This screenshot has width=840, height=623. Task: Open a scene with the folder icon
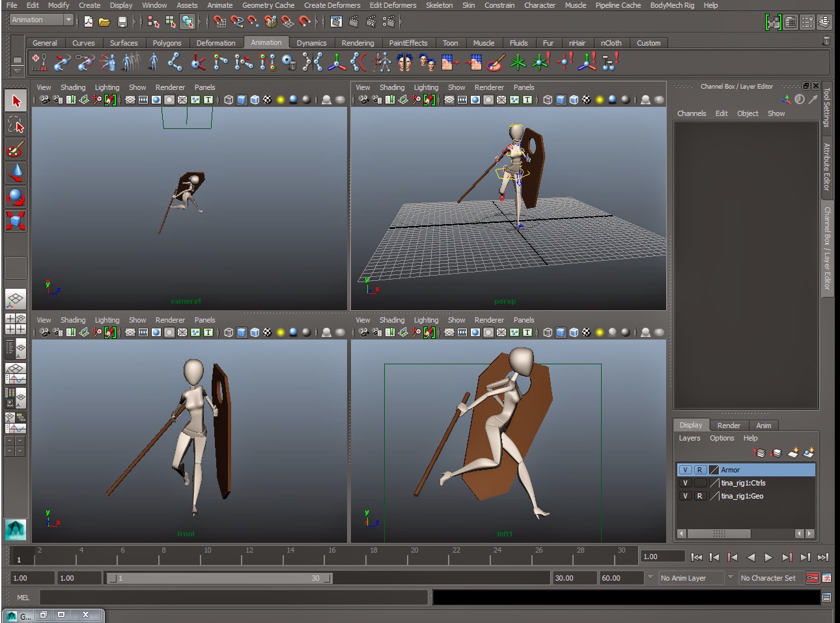104,22
